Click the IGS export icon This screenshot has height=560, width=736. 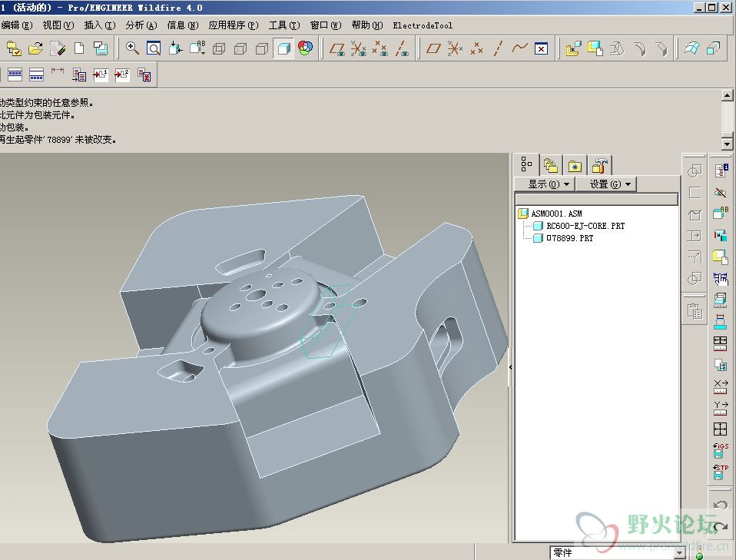tap(721, 449)
